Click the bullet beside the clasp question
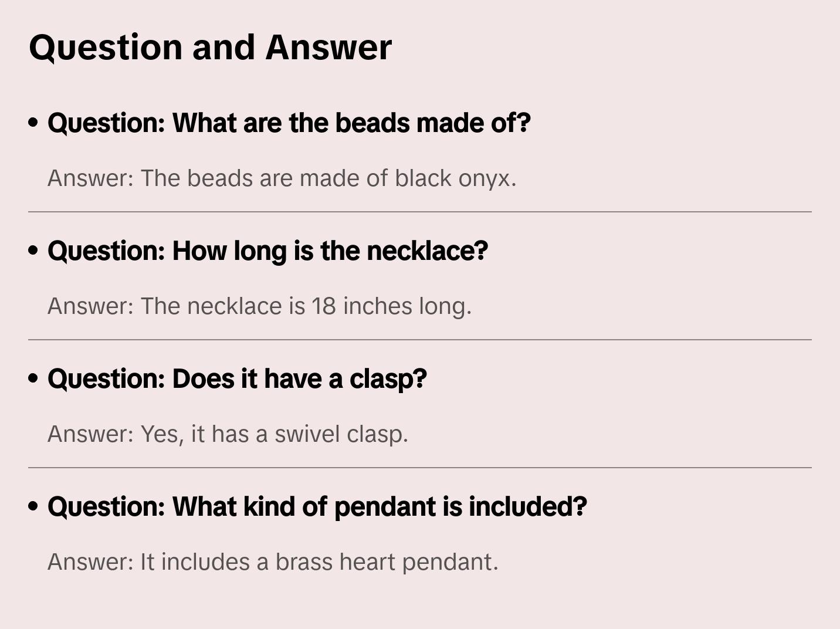Image resolution: width=840 pixels, height=629 pixels. [33, 378]
